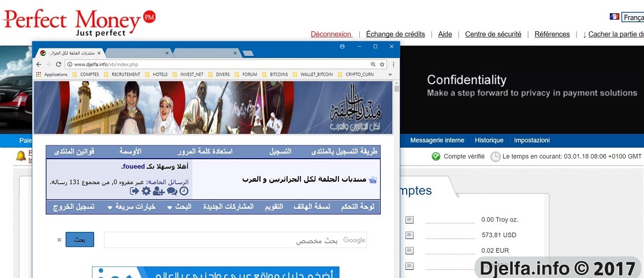
Task: Open the المشاركات الجديدة new posts menu item
Action: click(x=228, y=206)
